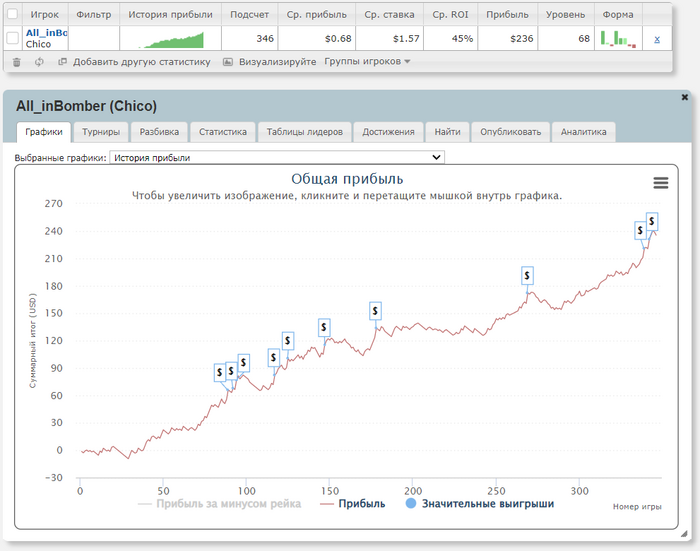The height and width of the screenshot is (551, 700).
Task: Sort by the Подсчет column header
Action: pyautogui.click(x=249, y=14)
